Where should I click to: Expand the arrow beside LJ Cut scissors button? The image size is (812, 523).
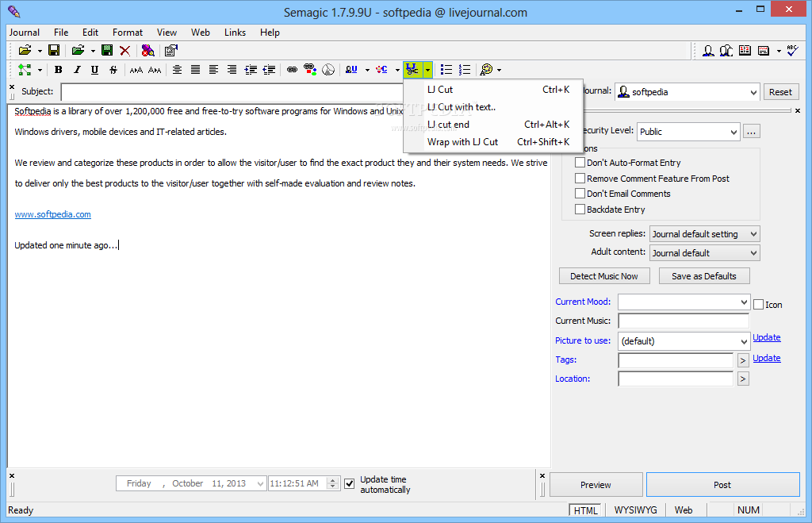[427, 70]
